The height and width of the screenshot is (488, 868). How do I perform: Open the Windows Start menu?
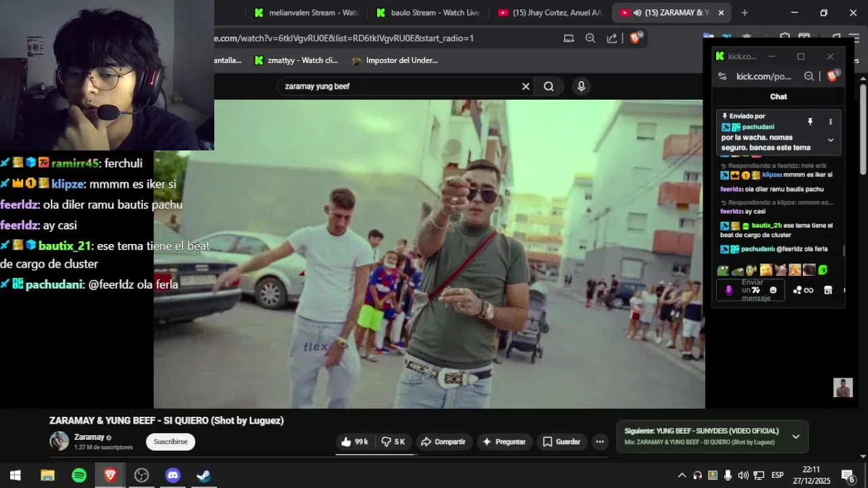15,475
